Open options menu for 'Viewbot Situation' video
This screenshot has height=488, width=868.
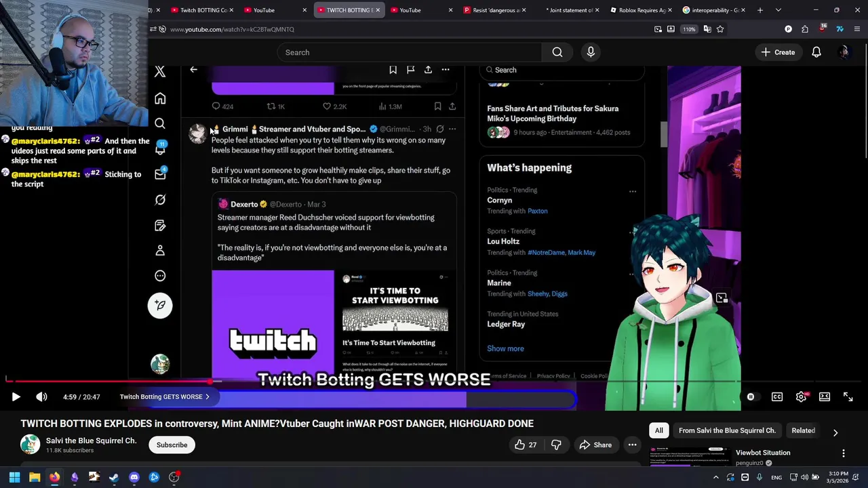pos(844,453)
